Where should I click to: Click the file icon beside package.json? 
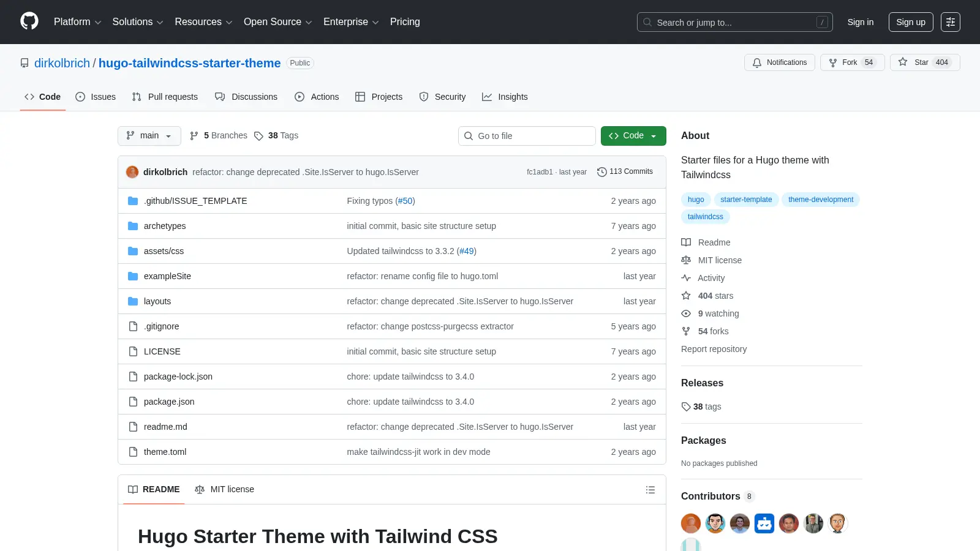click(133, 402)
